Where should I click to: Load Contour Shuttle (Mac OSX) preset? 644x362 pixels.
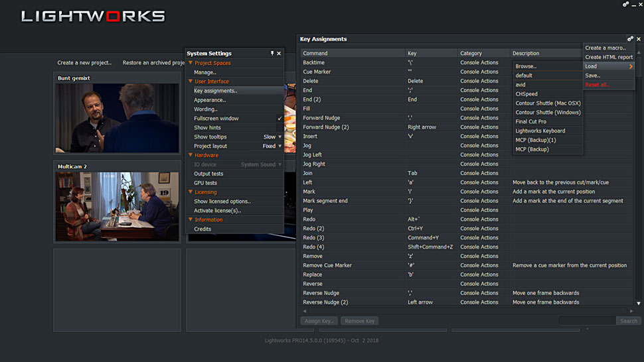coord(548,103)
